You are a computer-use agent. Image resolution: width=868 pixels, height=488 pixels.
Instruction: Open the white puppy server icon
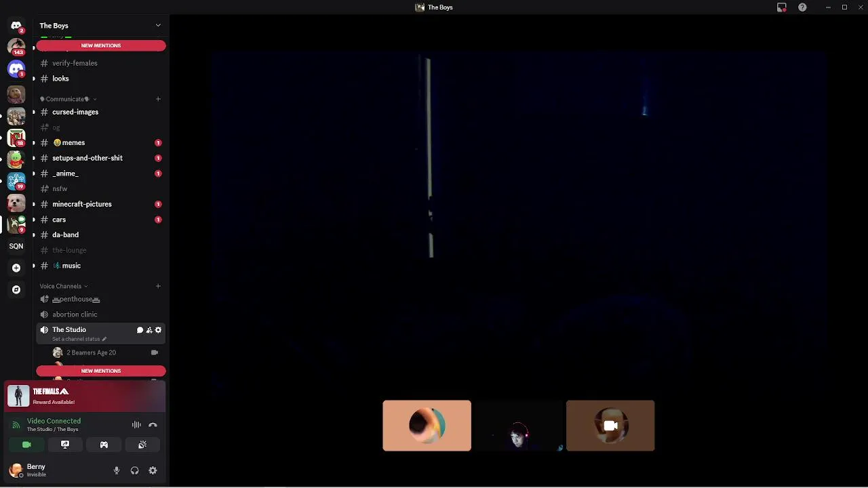[16, 203]
